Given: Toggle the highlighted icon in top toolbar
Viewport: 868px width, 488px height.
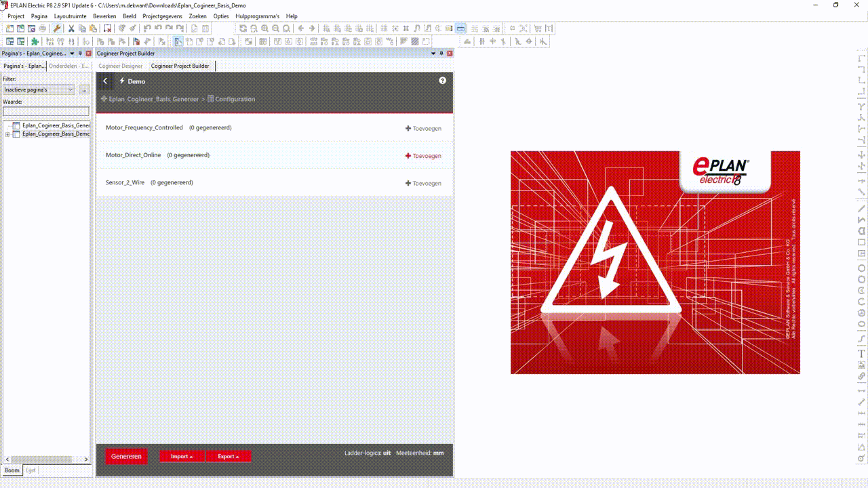Looking at the screenshot, I should coord(460,28).
